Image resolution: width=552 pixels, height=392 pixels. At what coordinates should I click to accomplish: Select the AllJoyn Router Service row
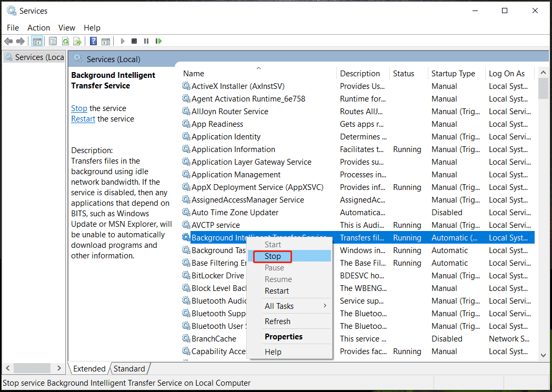pos(230,112)
